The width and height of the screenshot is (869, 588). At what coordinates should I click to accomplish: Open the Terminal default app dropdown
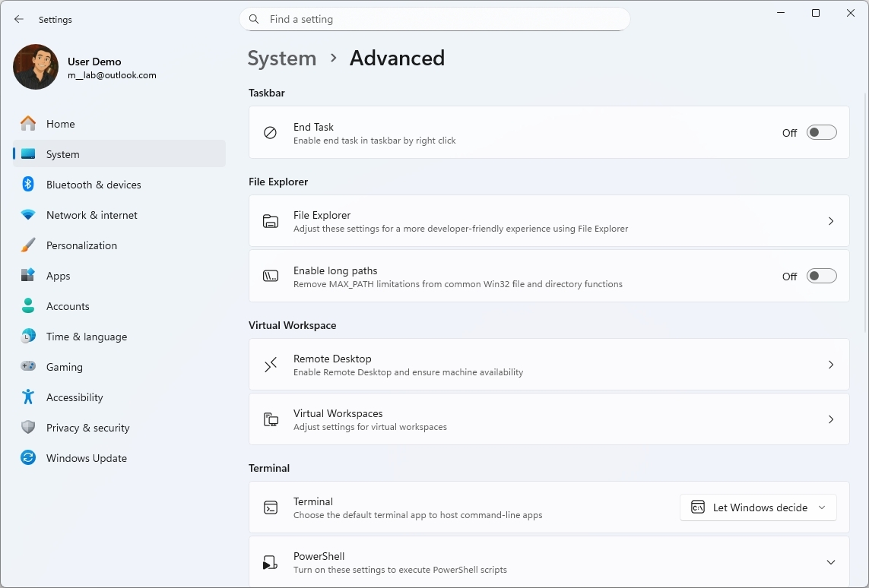tap(757, 507)
